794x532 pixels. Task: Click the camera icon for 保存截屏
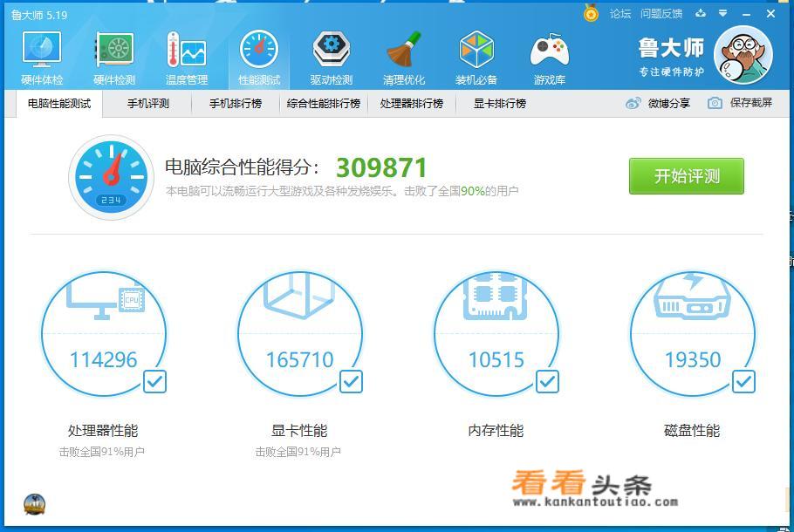tap(715, 103)
